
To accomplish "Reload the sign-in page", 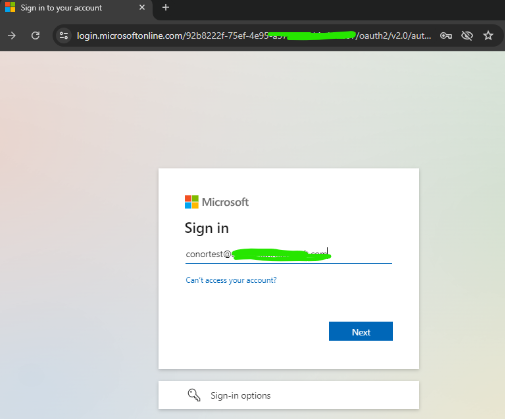I will (35, 36).
